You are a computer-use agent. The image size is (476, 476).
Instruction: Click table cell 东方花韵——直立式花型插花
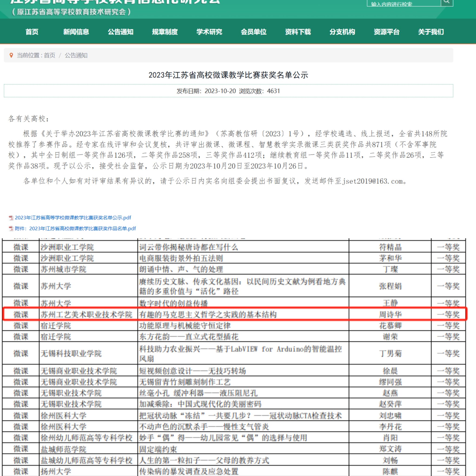(x=243, y=337)
